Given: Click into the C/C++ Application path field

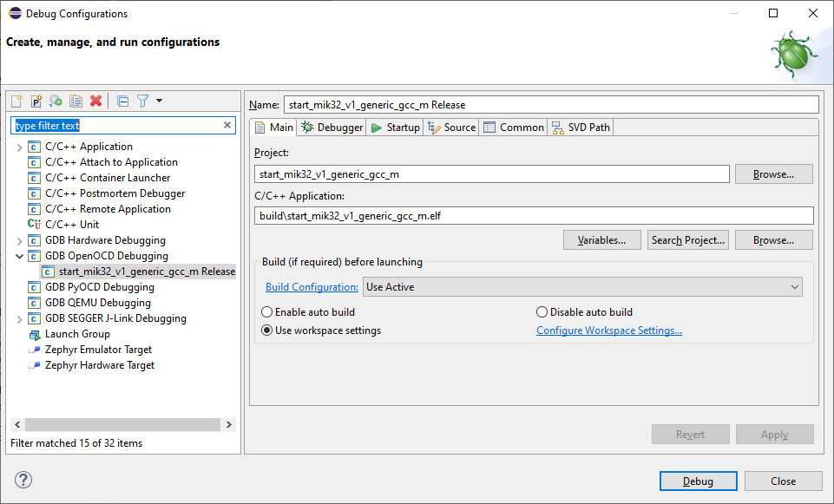Looking at the screenshot, I should [x=534, y=216].
